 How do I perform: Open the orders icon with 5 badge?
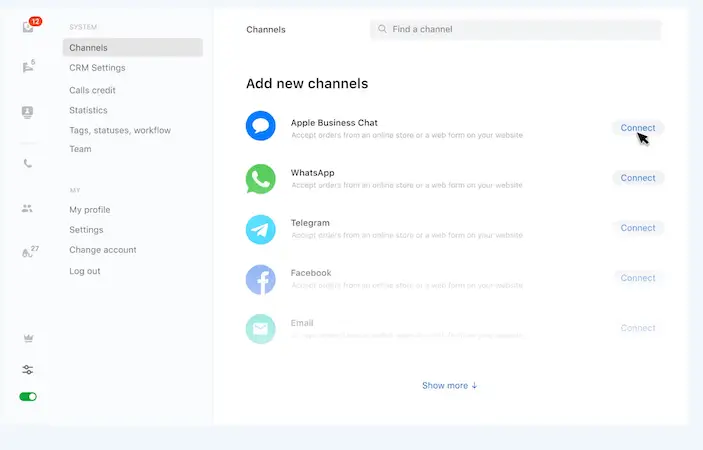pyautogui.click(x=28, y=66)
